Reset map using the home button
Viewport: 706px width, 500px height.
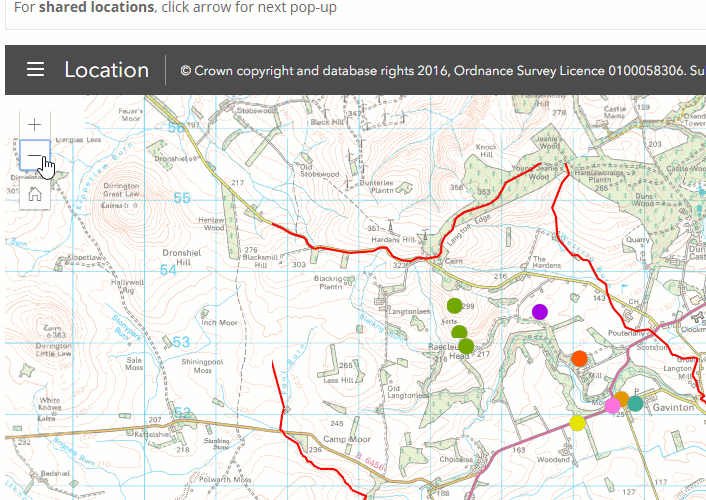click(35, 194)
